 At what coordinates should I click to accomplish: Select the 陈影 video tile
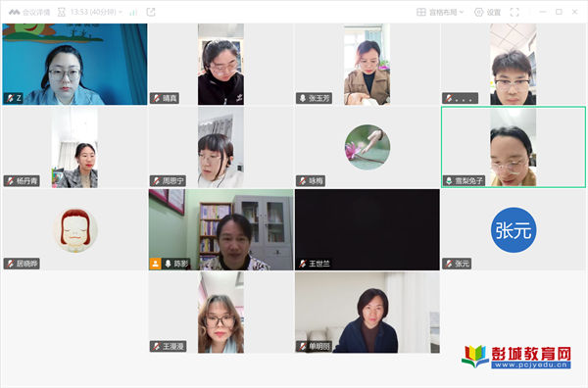pos(220,229)
